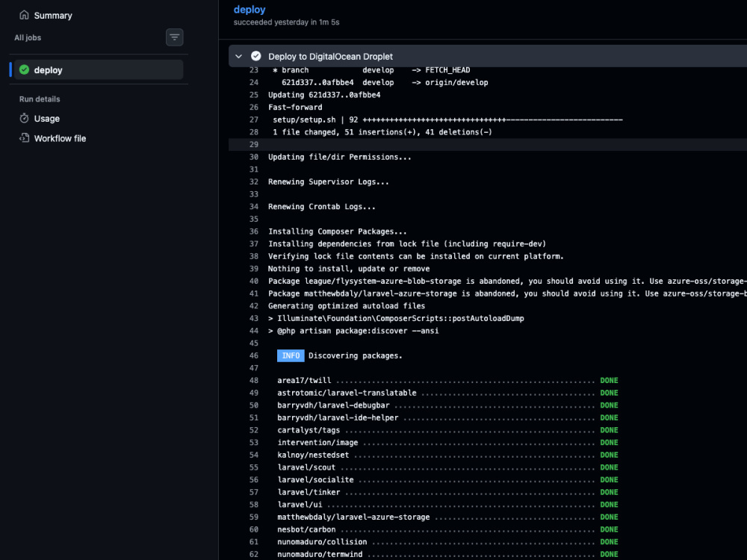The width and height of the screenshot is (747, 560).
Task: Click the step success checkmark icon
Action: (x=255, y=56)
